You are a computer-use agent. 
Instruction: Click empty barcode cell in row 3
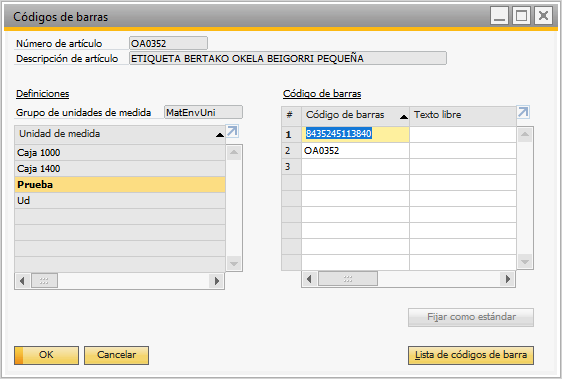[355, 167]
